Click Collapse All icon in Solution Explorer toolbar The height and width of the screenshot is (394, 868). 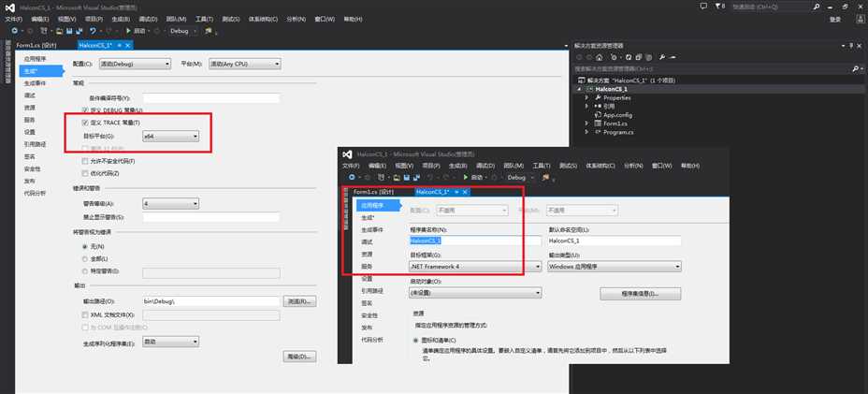click(x=638, y=57)
